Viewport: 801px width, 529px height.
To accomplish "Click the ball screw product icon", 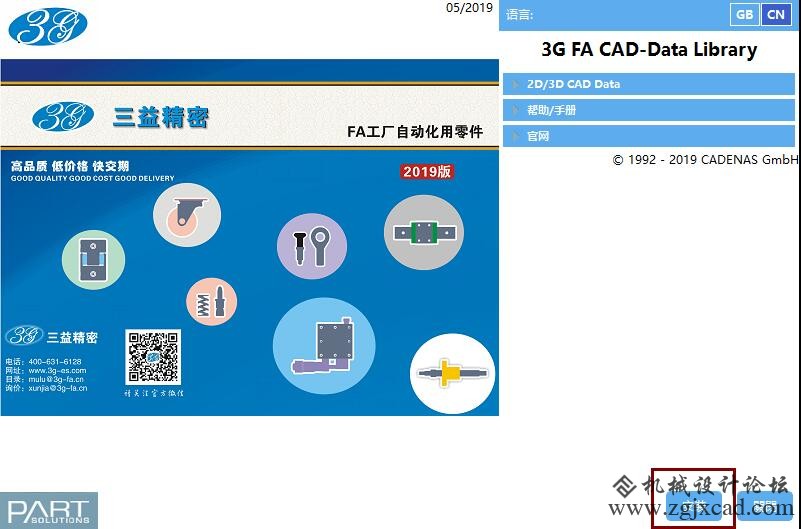I will 453,373.
